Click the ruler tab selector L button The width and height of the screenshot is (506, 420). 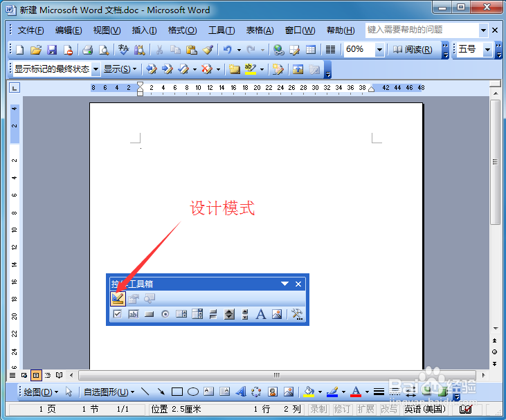coord(15,88)
